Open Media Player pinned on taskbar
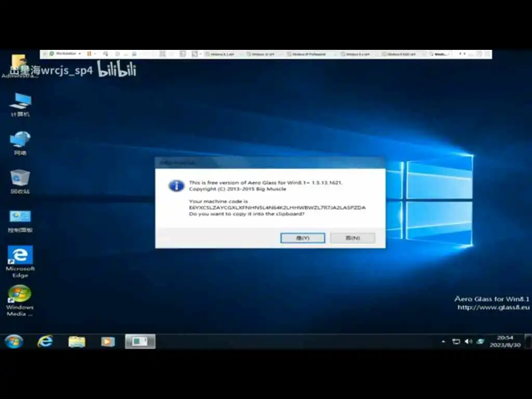 tap(108, 341)
